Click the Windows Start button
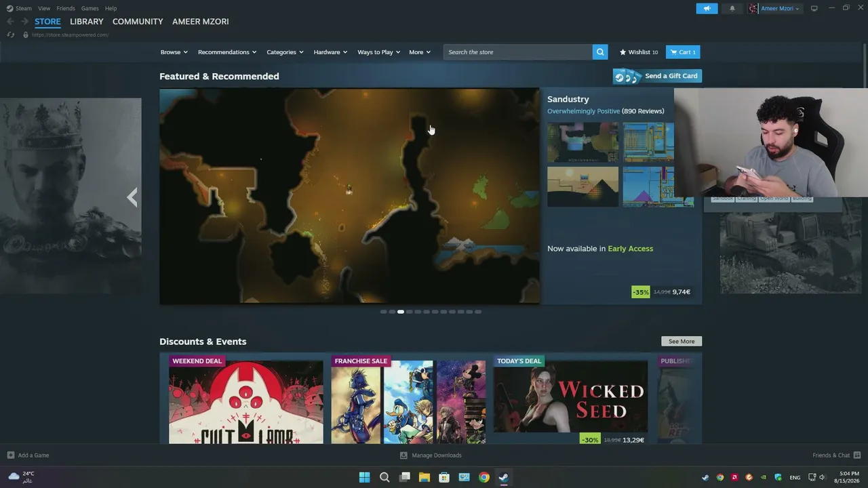 (x=364, y=477)
